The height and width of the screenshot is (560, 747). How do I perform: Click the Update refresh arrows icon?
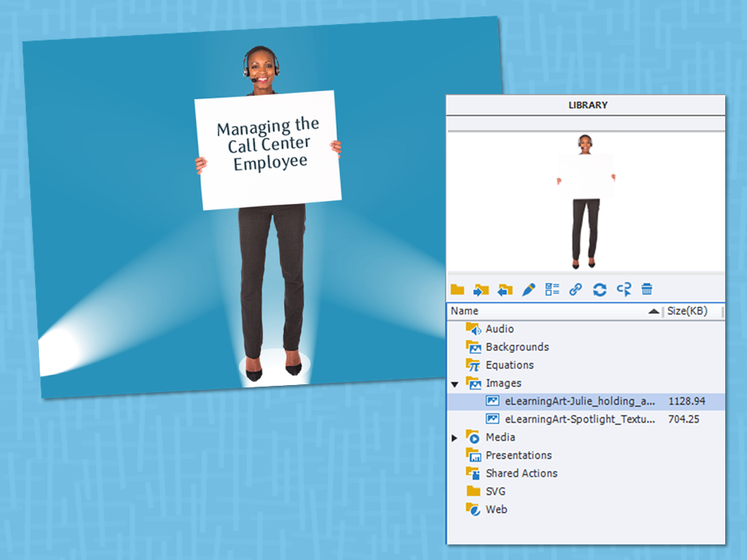[x=599, y=289]
